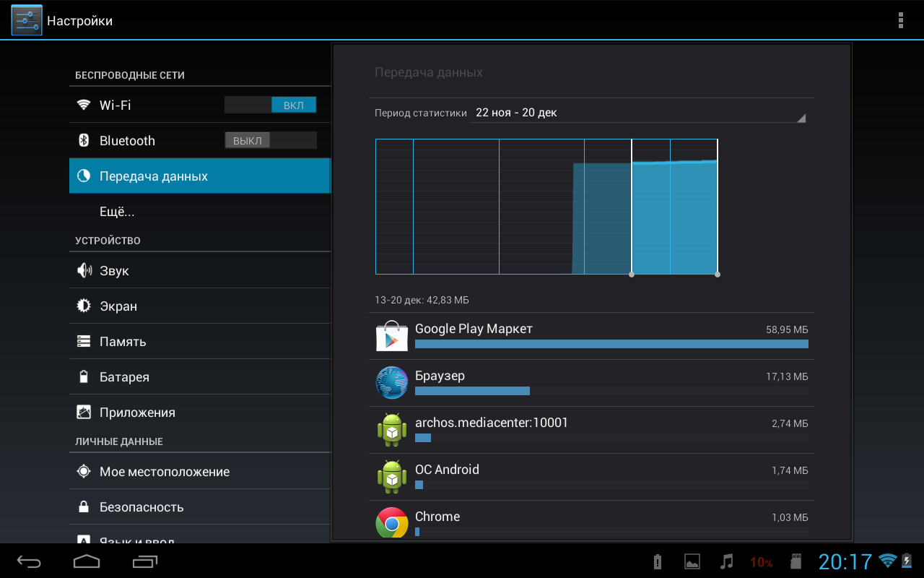Open the three-dot overflow menu
This screenshot has width=924, height=578.
click(900, 20)
